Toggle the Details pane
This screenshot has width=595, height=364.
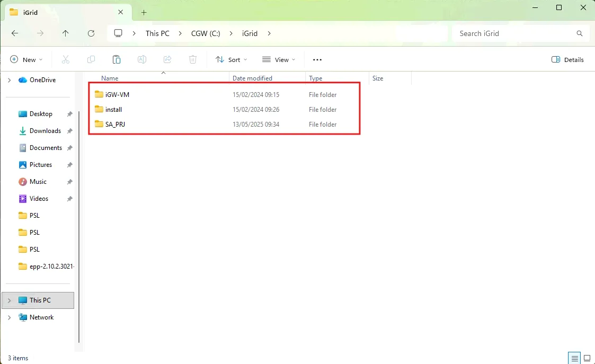[567, 59]
